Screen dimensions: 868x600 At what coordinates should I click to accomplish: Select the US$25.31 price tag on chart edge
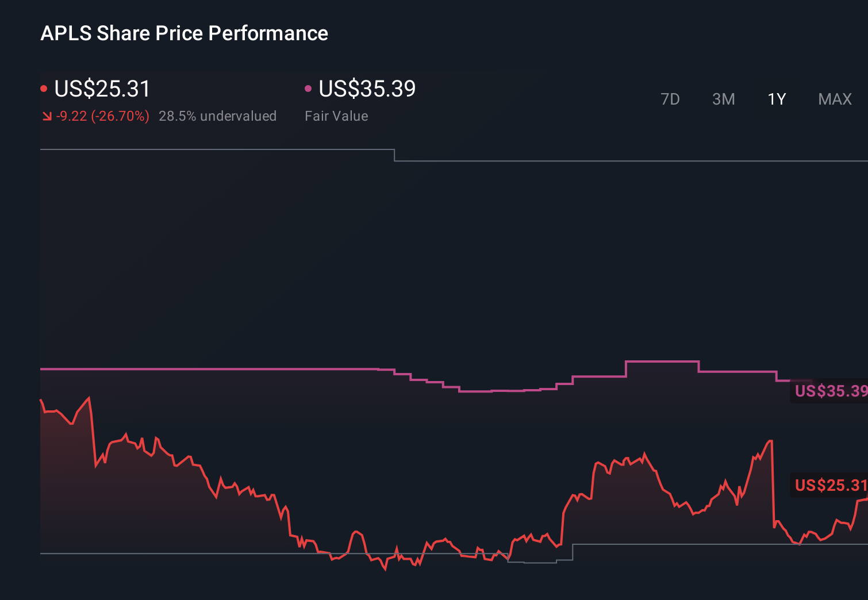(x=829, y=486)
